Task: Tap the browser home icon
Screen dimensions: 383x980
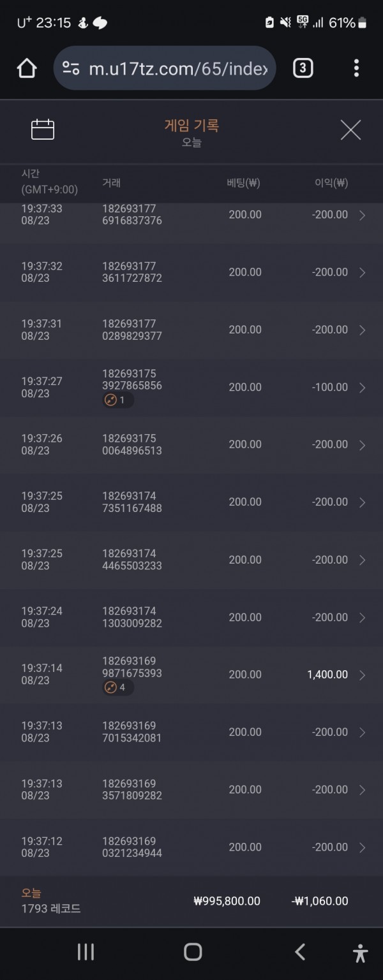Action: 27,68
